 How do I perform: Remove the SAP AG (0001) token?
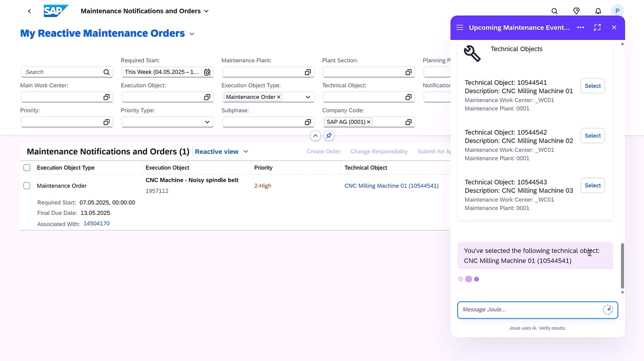tap(368, 122)
